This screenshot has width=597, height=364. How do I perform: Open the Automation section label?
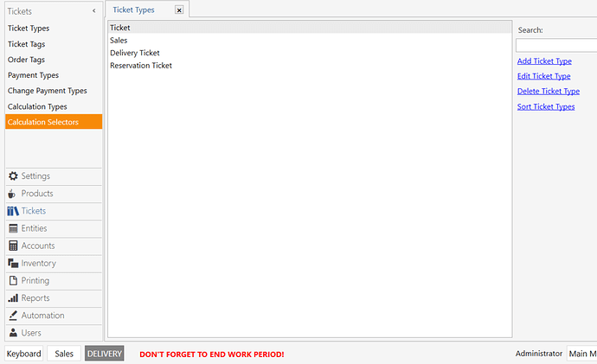click(42, 316)
